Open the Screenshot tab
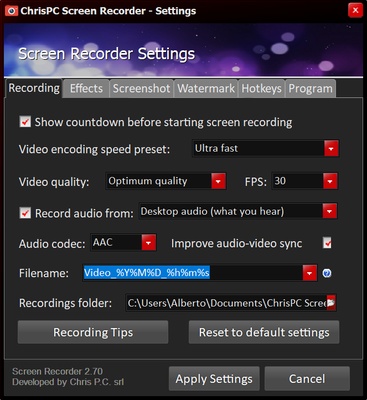 click(141, 89)
